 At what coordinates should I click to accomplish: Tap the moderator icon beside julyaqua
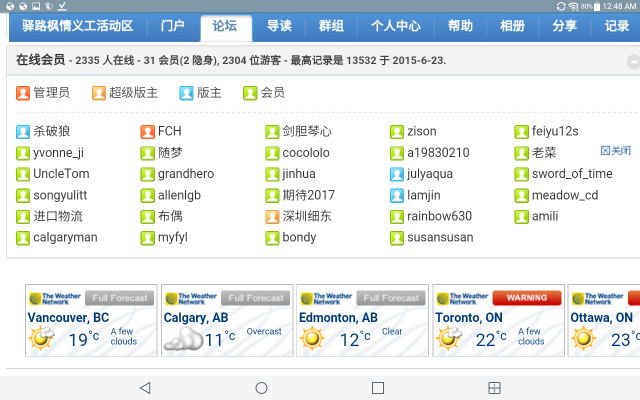pos(398,174)
